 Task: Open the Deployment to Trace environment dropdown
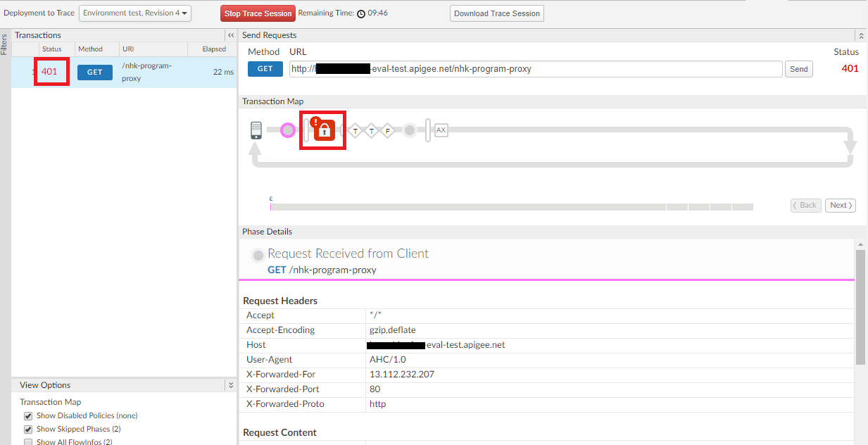coord(136,13)
